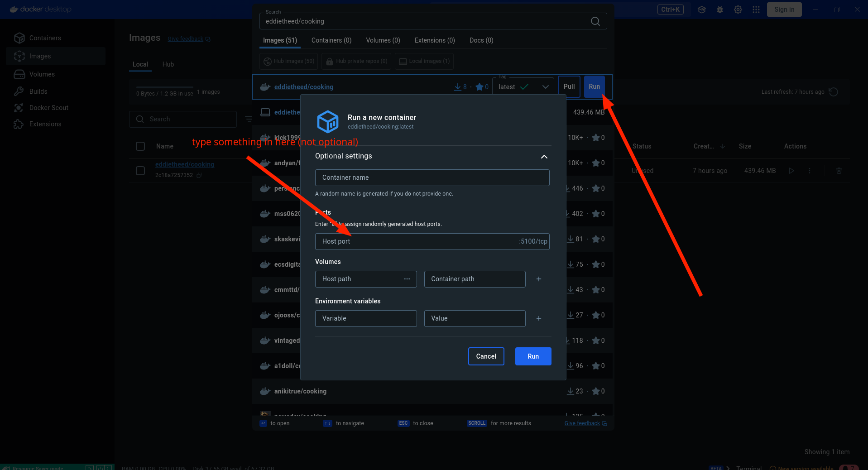Click the Pull button for eddietheed/cooking

click(x=569, y=86)
